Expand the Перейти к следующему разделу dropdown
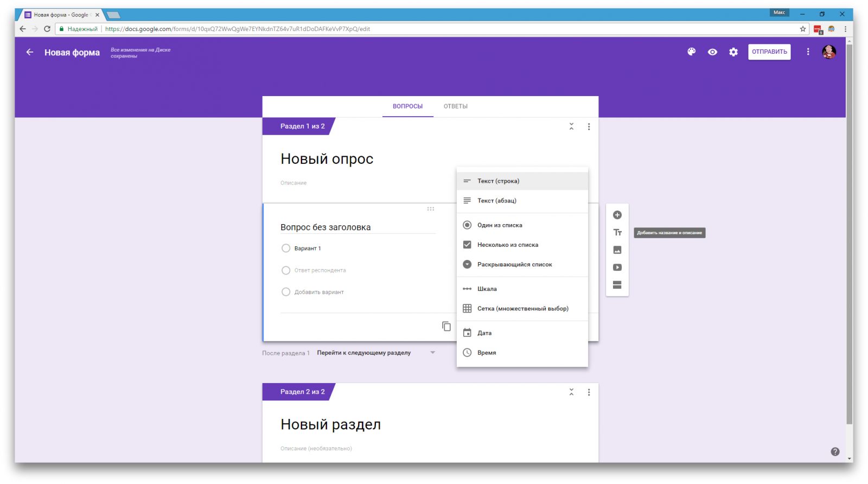868x484 pixels. (432, 353)
